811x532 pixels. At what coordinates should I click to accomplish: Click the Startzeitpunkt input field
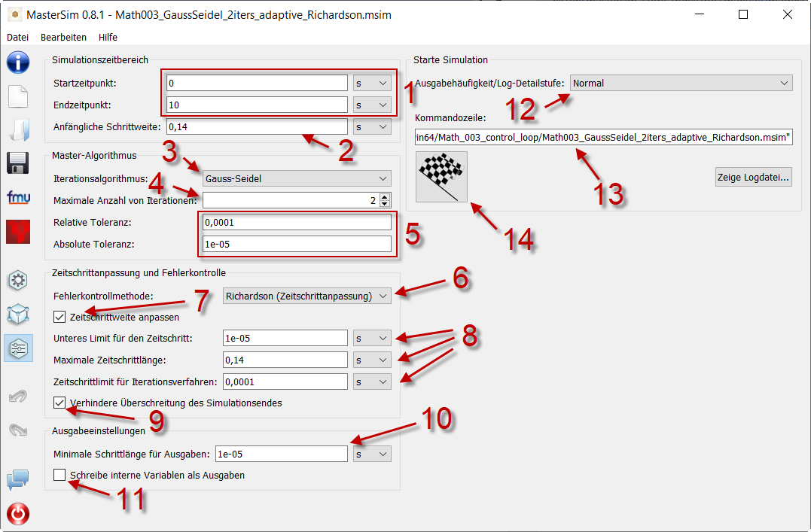point(257,84)
